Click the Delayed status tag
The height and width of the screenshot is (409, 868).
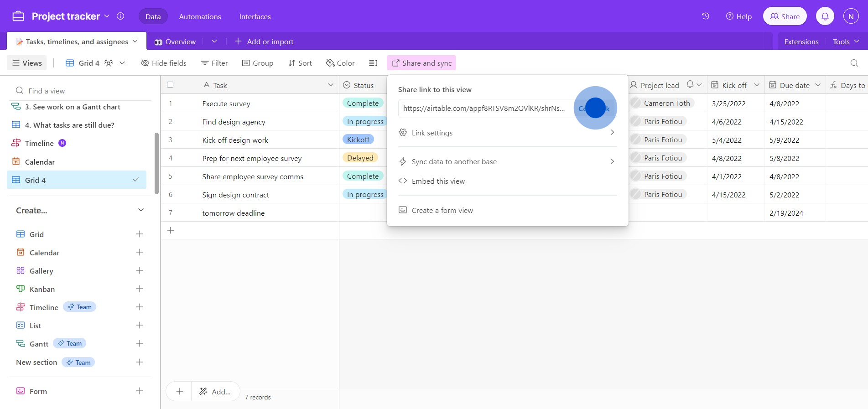360,158
